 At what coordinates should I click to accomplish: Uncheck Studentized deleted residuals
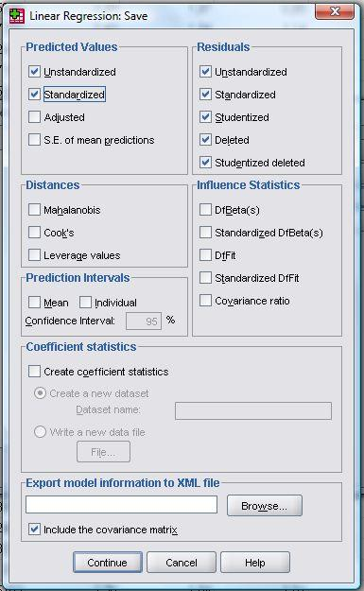coord(205,163)
